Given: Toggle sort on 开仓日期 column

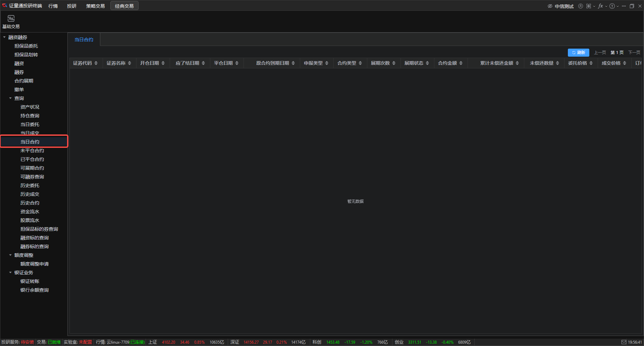Looking at the screenshot, I should click(x=163, y=63).
